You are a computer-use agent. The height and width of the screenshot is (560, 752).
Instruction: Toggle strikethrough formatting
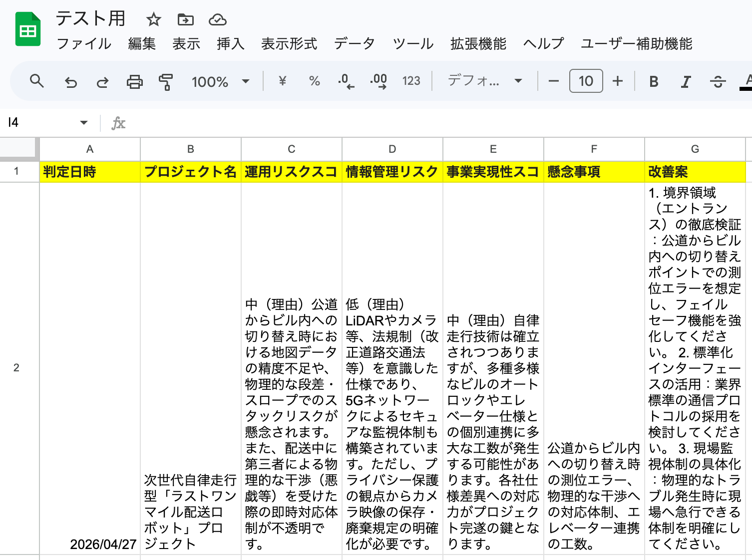coord(718,81)
